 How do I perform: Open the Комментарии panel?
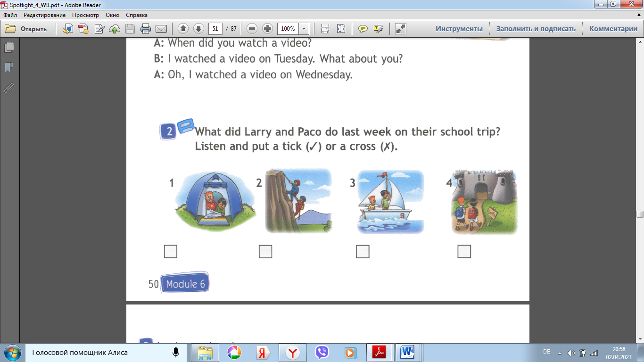click(x=613, y=29)
